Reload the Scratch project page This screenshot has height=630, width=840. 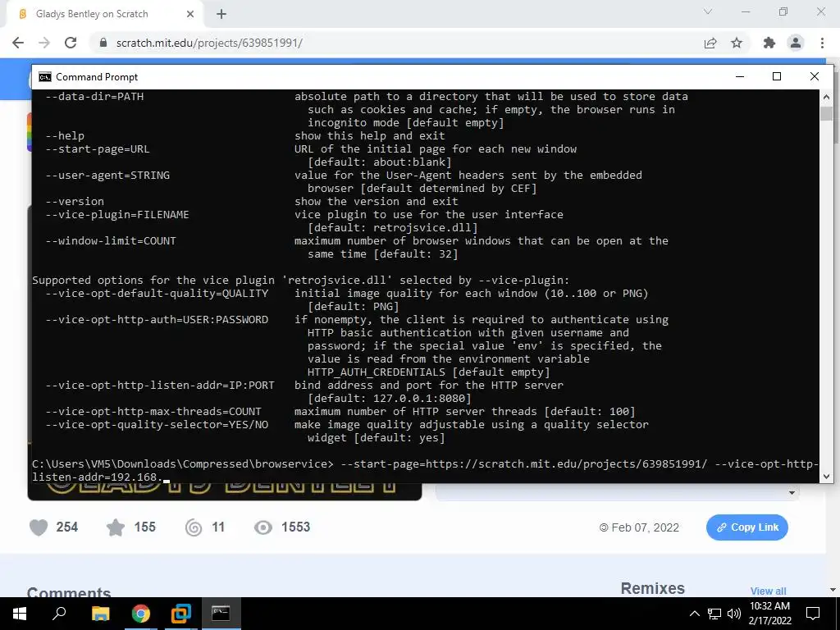pyautogui.click(x=71, y=43)
